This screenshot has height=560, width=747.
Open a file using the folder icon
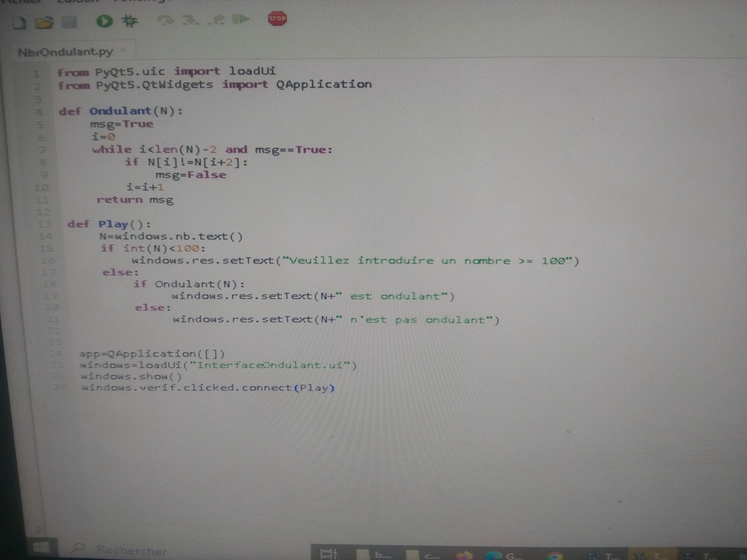(x=45, y=22)
